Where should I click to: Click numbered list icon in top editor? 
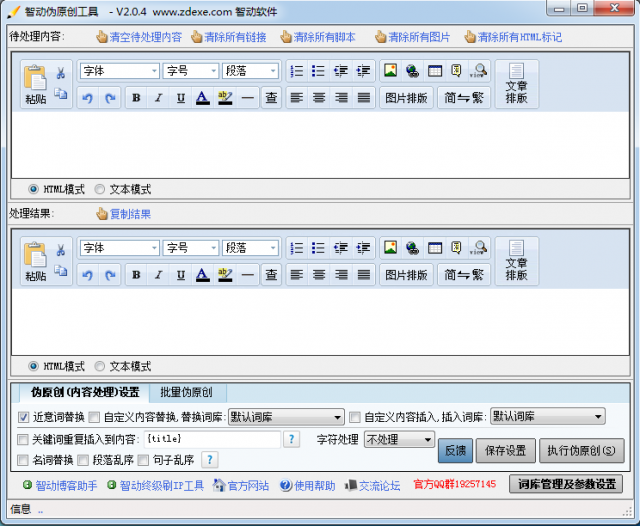tap(297, 71)
